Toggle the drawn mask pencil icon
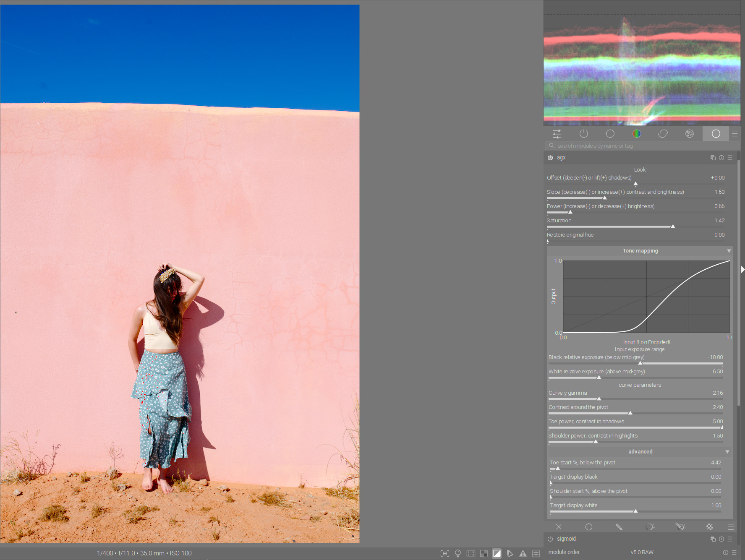 619,527
